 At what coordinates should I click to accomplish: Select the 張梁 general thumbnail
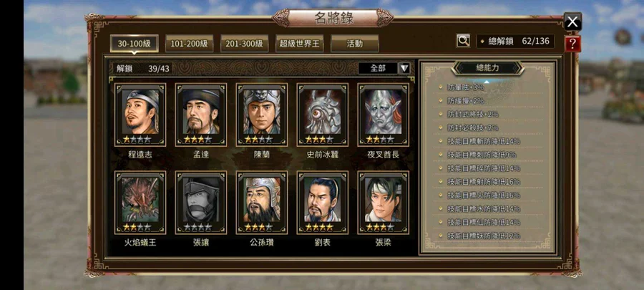(384, 203)
